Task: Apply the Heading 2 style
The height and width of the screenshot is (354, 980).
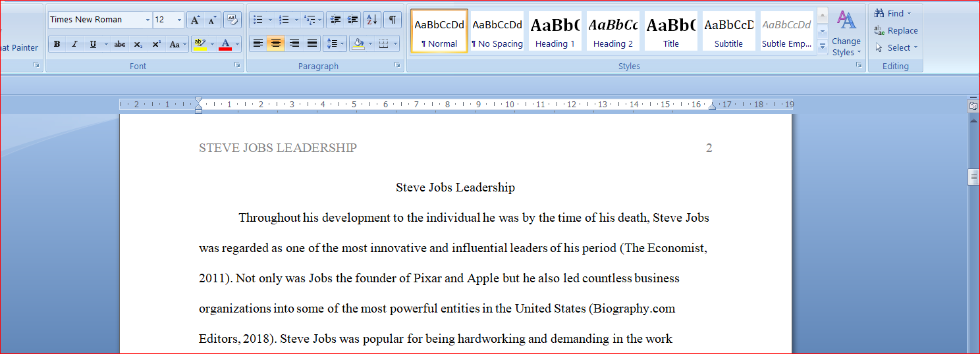Action: click(x=613, y=31)
